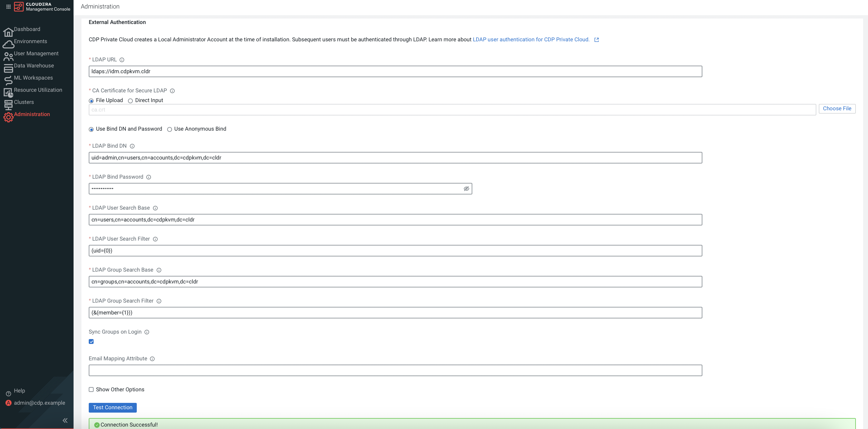The width and height of the screenshot is (868, 429).
Task: Uncheck Sync Groups on Login
Action: coord(91,341)
